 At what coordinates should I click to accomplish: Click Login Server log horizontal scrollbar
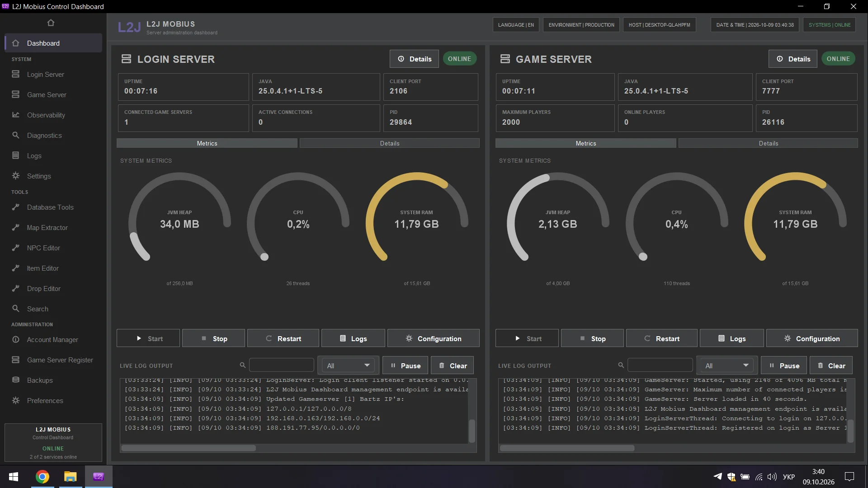pyautogui.click(x=189, y=448)
